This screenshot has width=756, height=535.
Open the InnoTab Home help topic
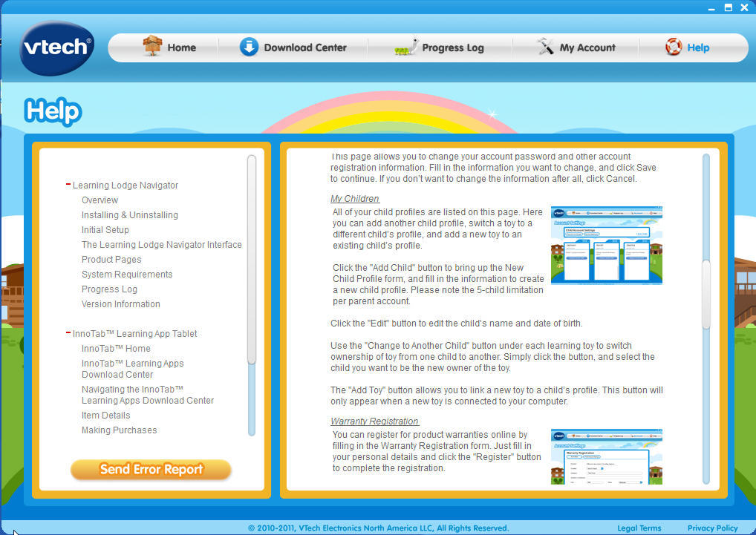point(116,348)
